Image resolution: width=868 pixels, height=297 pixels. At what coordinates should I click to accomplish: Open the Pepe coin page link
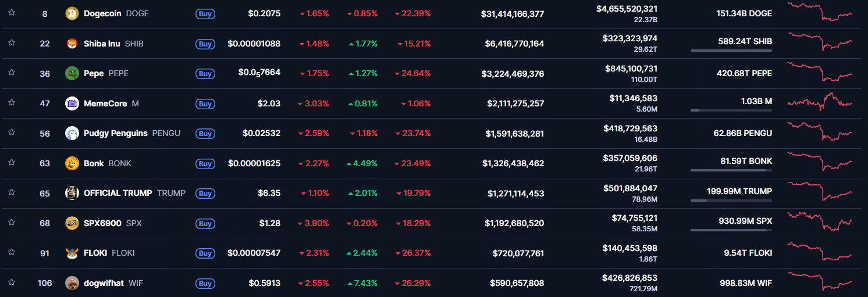point(94,73)
